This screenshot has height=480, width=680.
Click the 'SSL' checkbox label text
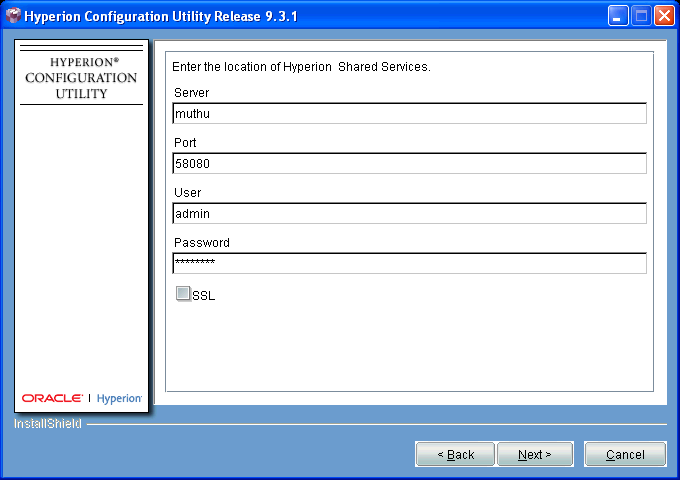click(203, 296)
